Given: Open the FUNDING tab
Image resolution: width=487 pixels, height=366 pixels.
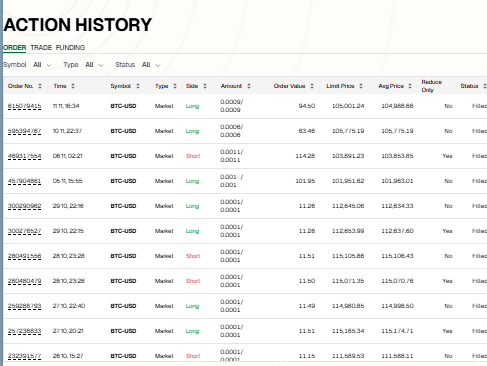Looking at the screenshot, I should (x=70, y=48).
